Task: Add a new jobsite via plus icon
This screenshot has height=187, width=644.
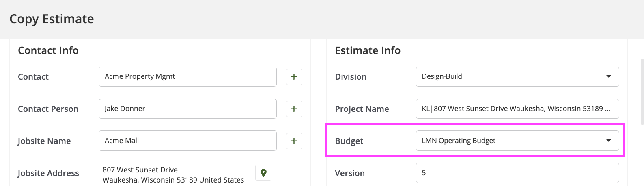Action: coord(294,141)
